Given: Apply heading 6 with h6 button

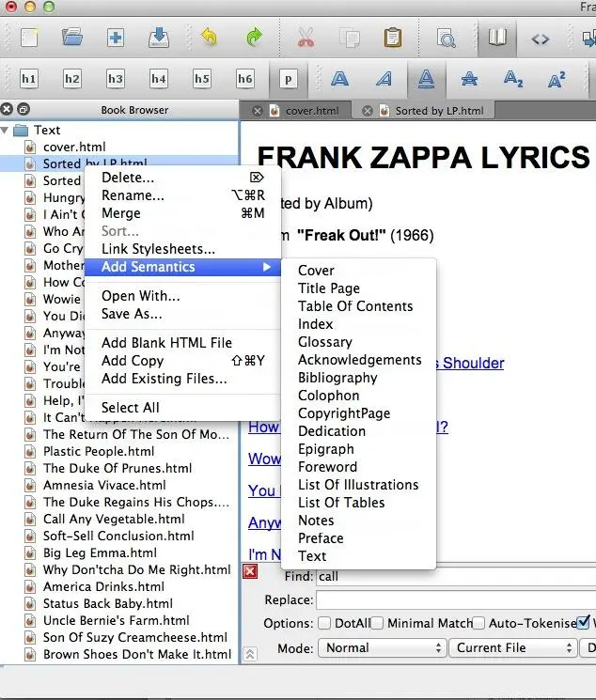Looking at the screenshot, I should click(245, 79).
